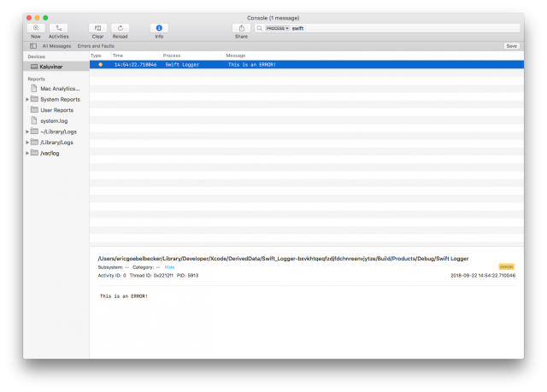Open Mac Analytics reports

click(x=59, y=88)
